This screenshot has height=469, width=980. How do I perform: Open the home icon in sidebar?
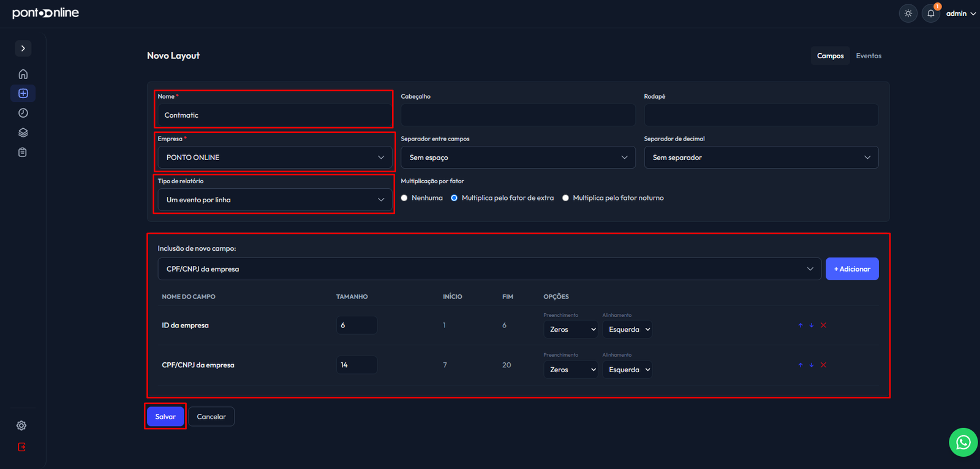coord(23,74)
